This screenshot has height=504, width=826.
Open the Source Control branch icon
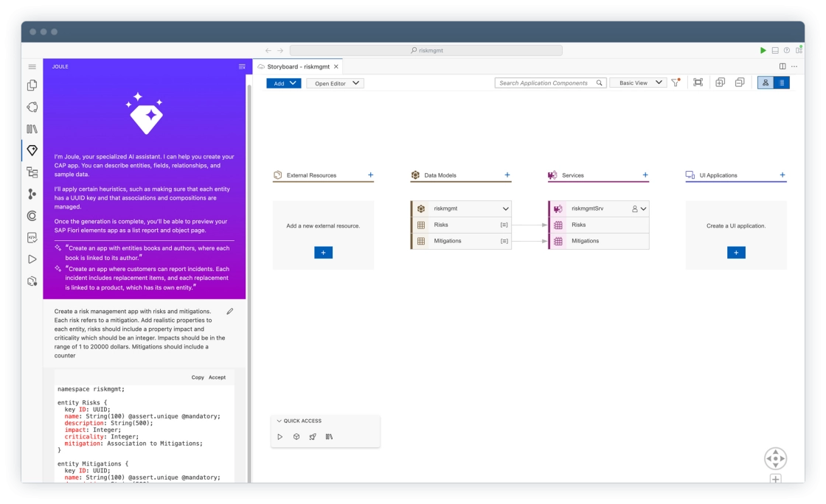[32, 194]
